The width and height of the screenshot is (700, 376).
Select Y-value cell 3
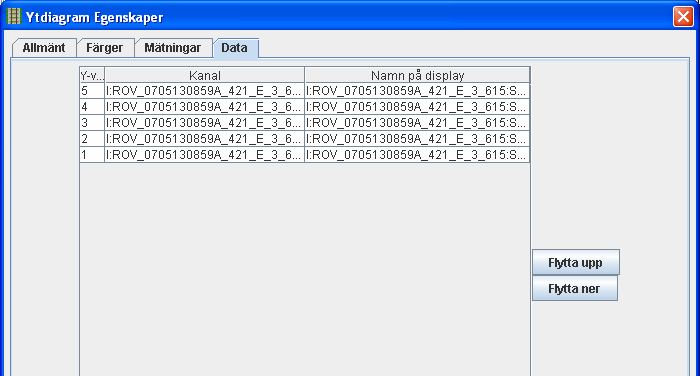tap(92, 123)
